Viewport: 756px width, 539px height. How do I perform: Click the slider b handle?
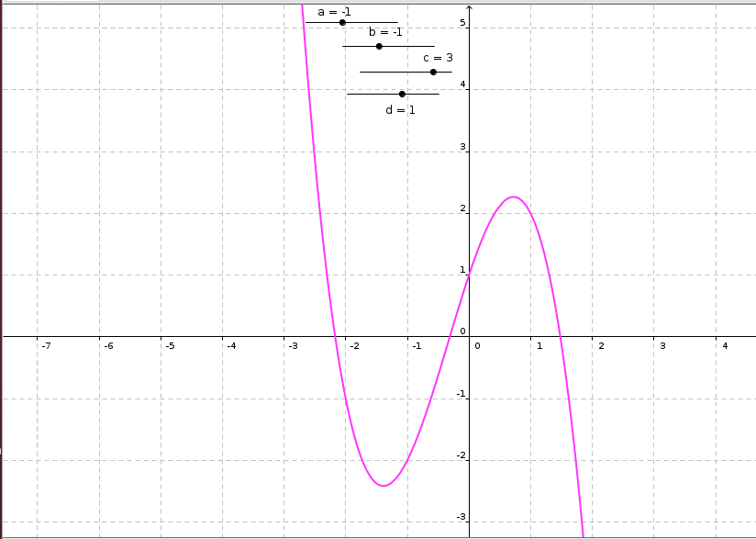[x=379, y=46]
